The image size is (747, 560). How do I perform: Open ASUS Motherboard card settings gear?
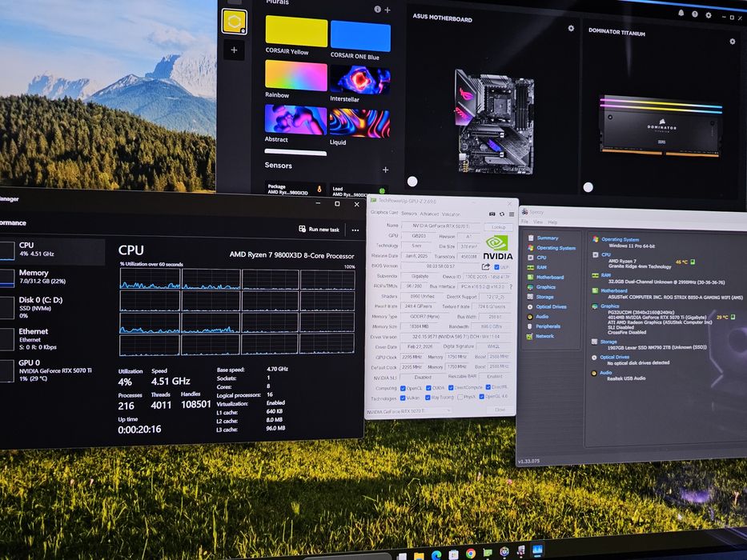click(x=571, y=29)
